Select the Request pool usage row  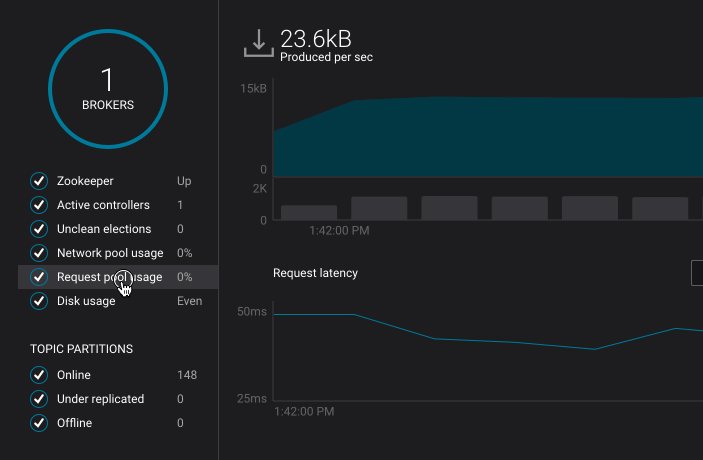(109, 277)
